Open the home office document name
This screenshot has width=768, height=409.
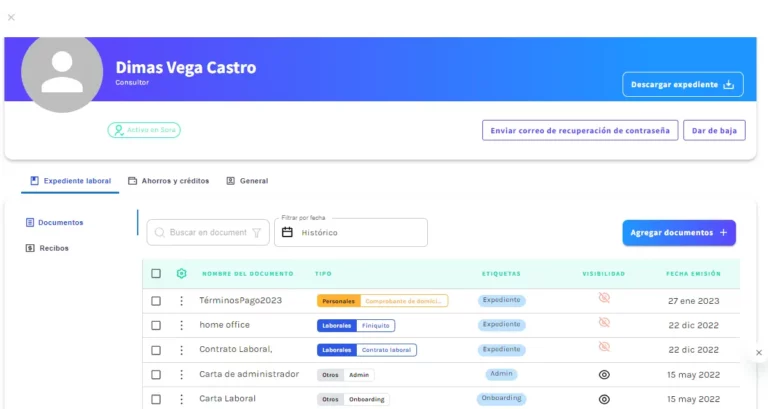point(224,325)
